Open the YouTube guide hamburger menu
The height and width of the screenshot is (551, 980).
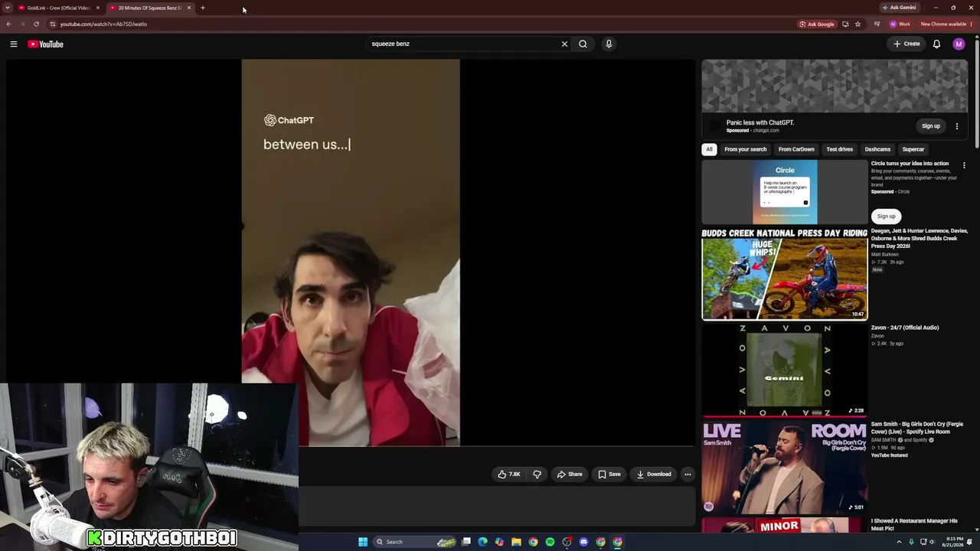(x=14, y=44)
